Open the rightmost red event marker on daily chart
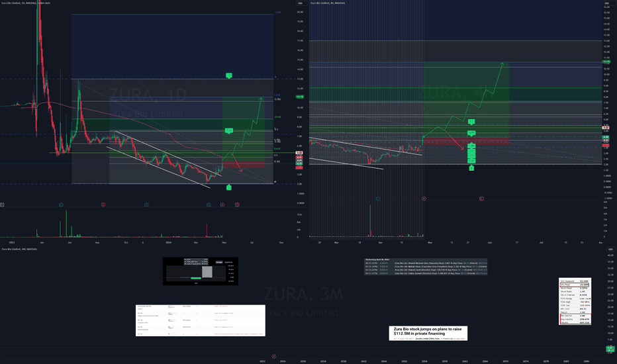The height and width of the screenshot is (364, 617). [237, 205]
